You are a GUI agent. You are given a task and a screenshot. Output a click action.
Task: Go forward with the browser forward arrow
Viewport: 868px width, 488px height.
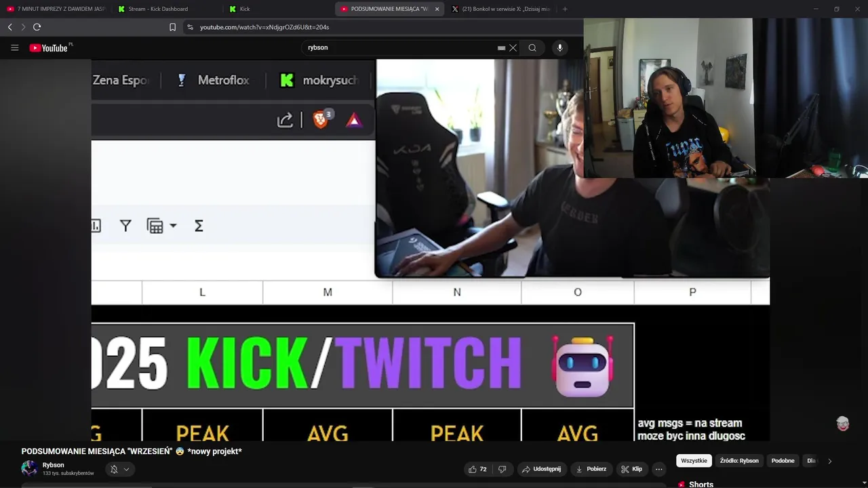[x=23, y=27]
